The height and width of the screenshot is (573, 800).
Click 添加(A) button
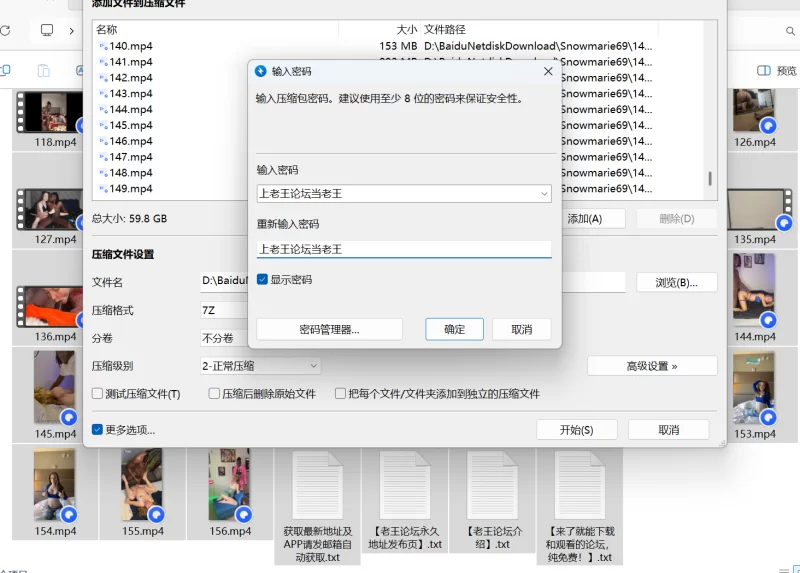tap(585, 219)
